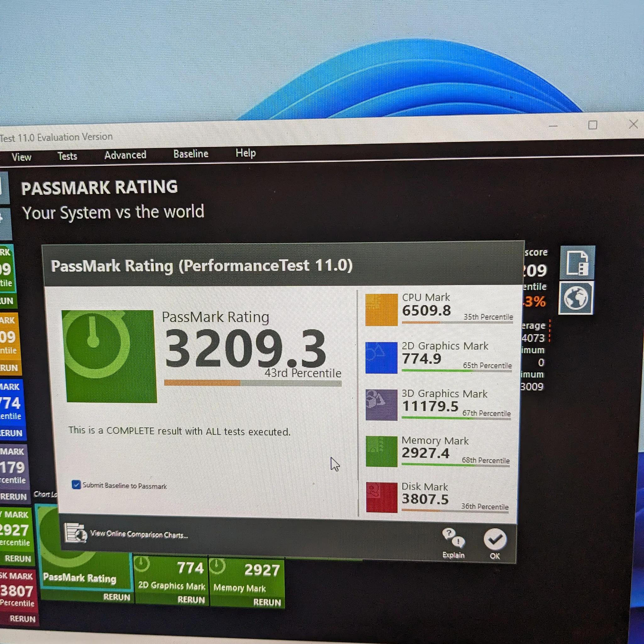Open the View menu

tap(21, 157)
